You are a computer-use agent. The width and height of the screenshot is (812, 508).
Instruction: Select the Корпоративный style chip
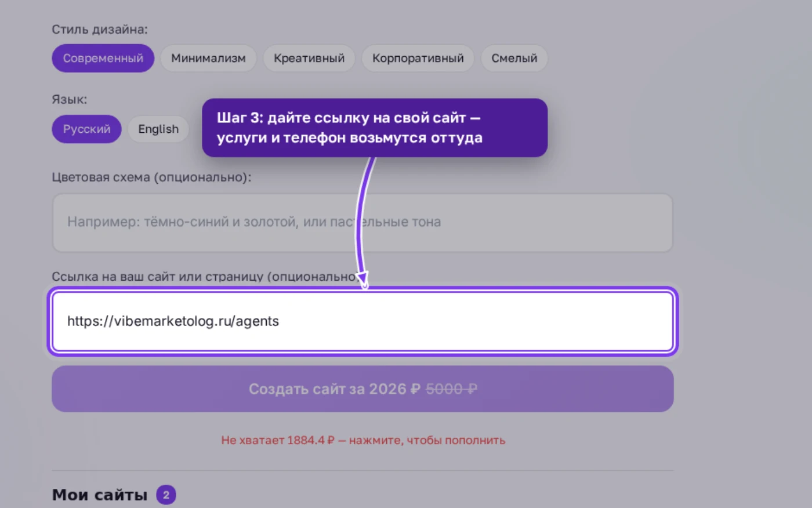click(418, 58)
